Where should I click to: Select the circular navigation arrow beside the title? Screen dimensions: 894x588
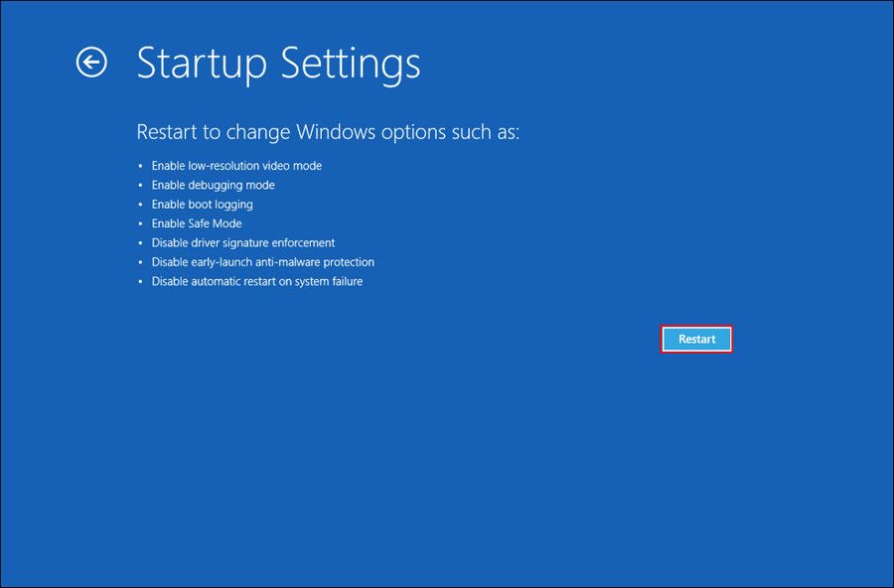[92, 64]
